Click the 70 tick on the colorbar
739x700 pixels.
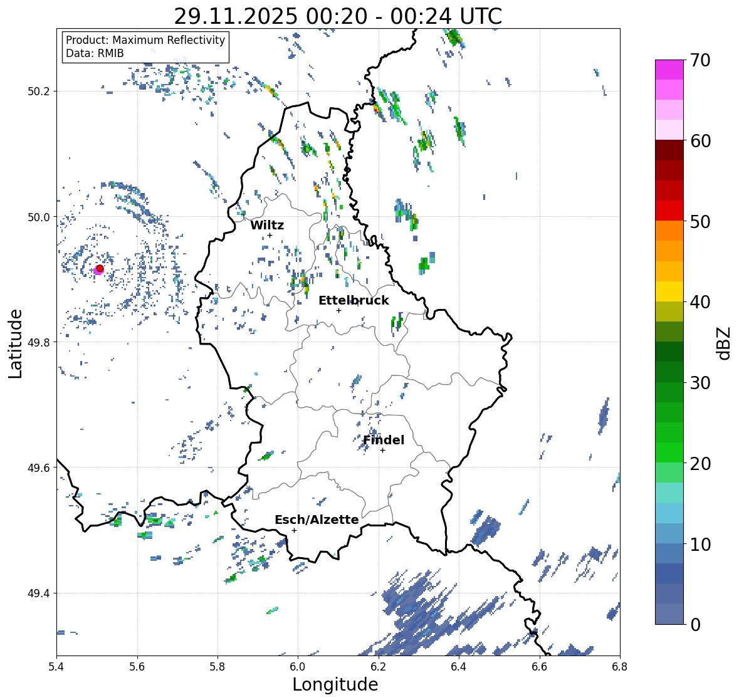[700, 60]
